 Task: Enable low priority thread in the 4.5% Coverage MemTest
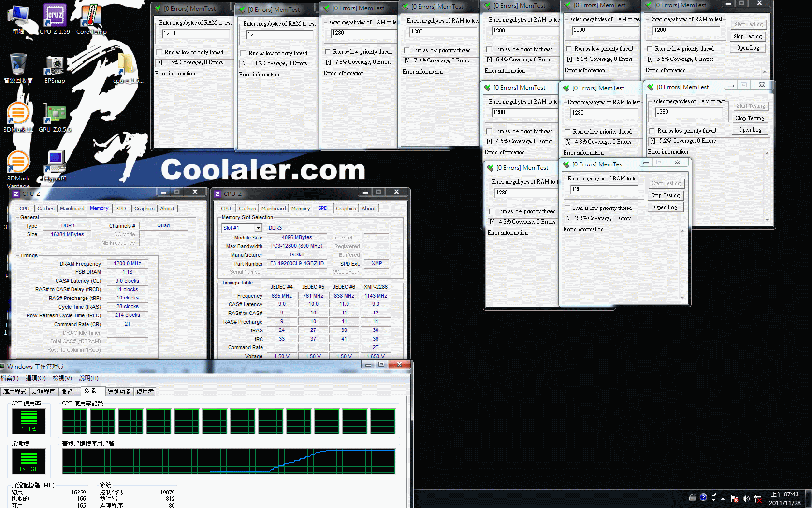click(489, 131)
